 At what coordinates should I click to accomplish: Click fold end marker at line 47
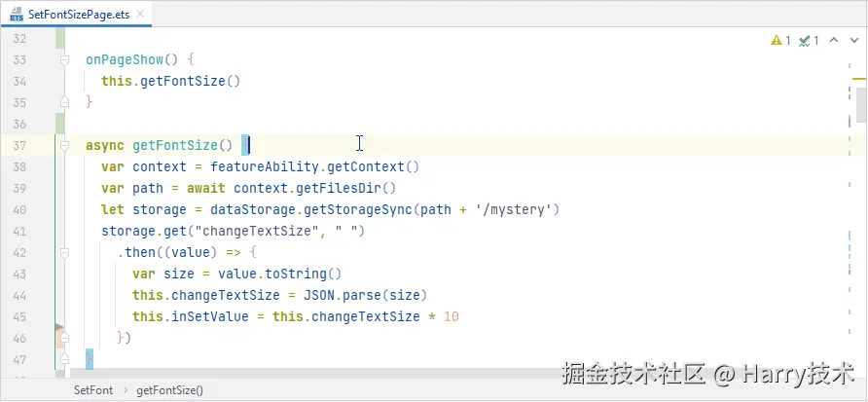[64, 358]
